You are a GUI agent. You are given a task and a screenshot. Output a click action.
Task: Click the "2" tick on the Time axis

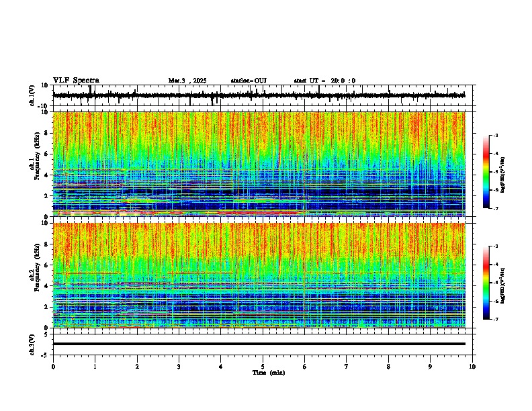pyautogui.click(x=137, y=367)
